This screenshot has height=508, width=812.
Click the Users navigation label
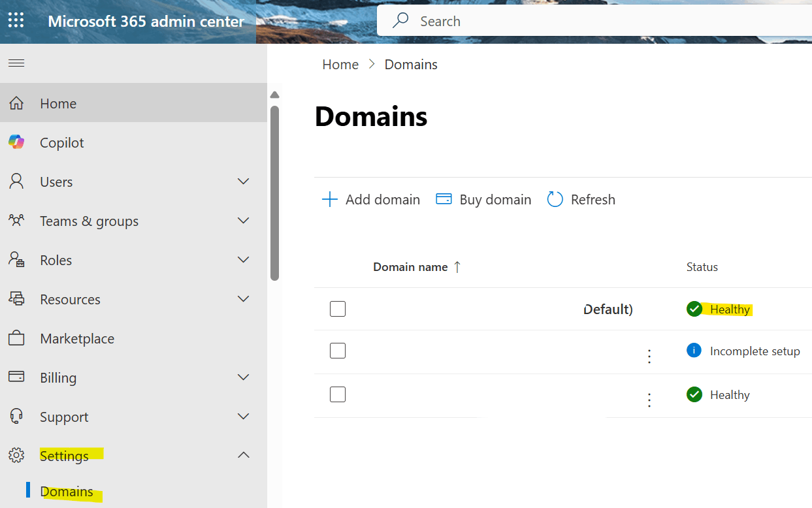(56, 182)
